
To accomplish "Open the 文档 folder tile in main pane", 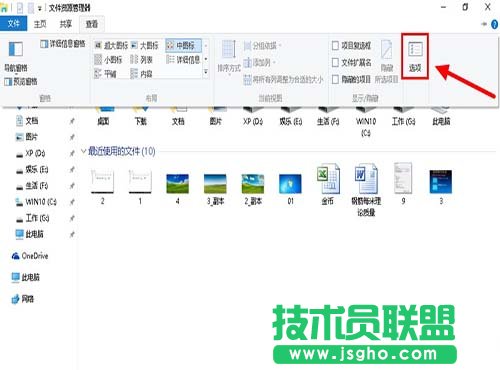I will coord(178,116).
